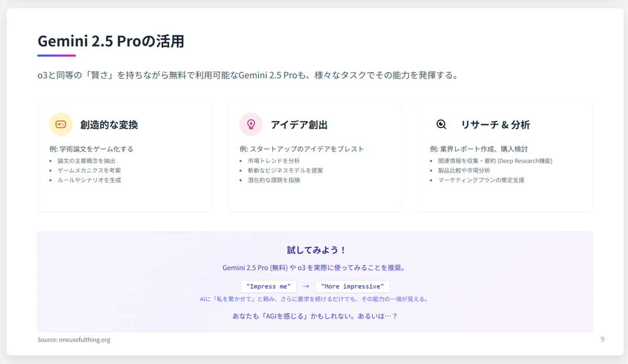Click the magnifying glass research icon
The image size is (628, 364).
pos(441,124)
